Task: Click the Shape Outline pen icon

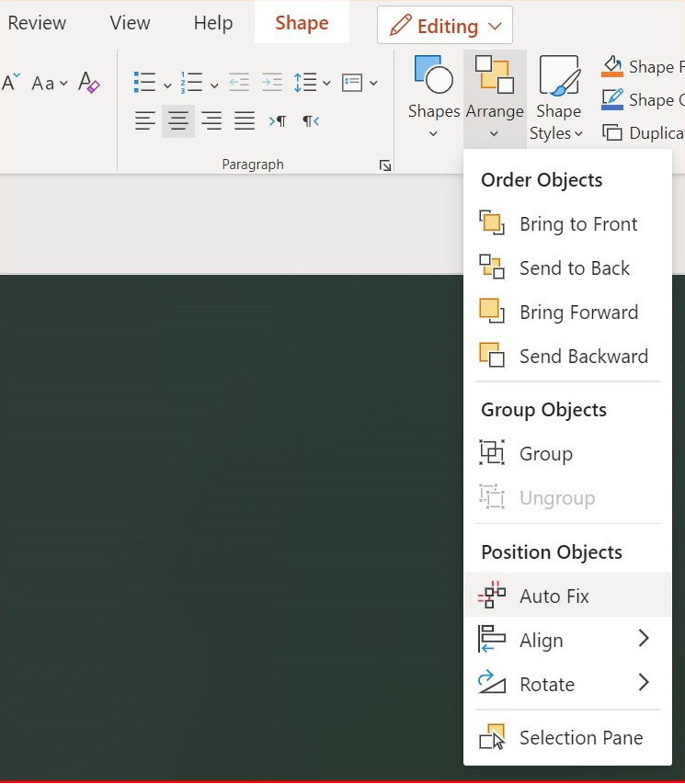Action: (x=612, y=99)
